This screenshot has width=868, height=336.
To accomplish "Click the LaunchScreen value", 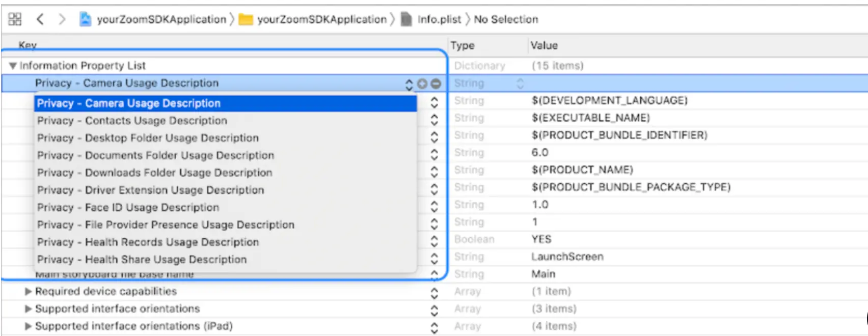I will pos(567,256).
